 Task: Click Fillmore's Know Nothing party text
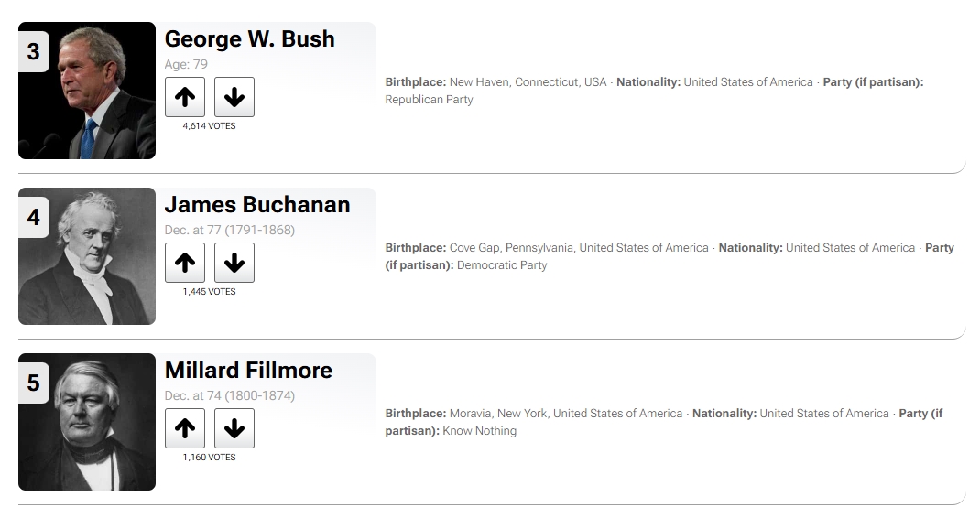(x=479, y=431)
